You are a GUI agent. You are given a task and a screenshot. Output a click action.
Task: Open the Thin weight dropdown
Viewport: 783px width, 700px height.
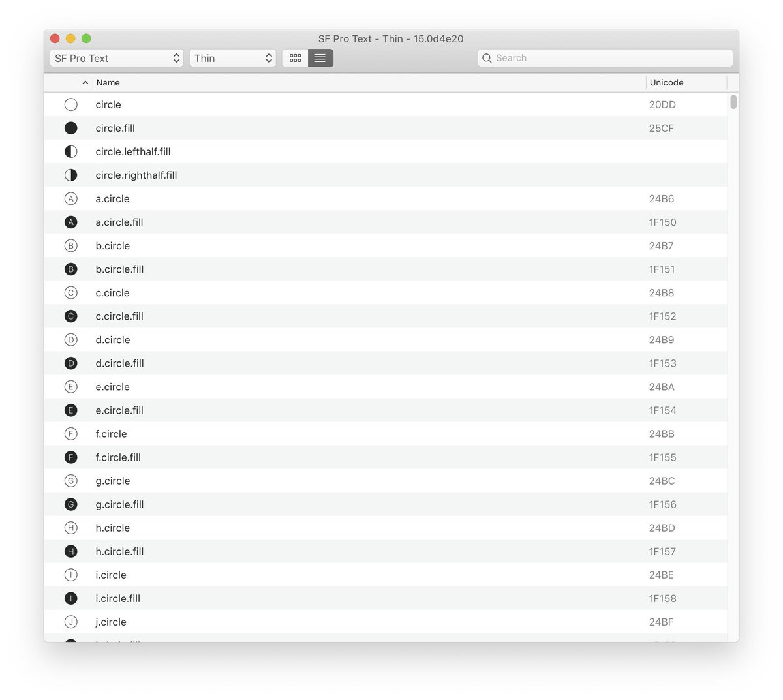coord(233,58)
